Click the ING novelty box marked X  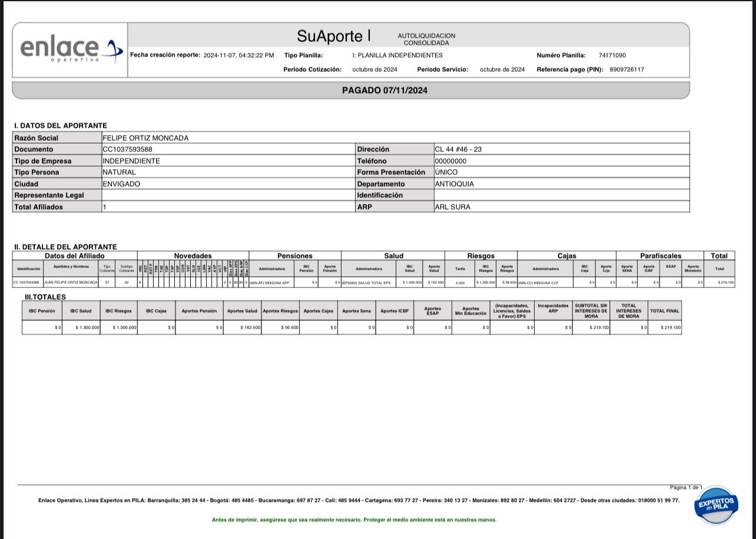click(x=140, y=283)
